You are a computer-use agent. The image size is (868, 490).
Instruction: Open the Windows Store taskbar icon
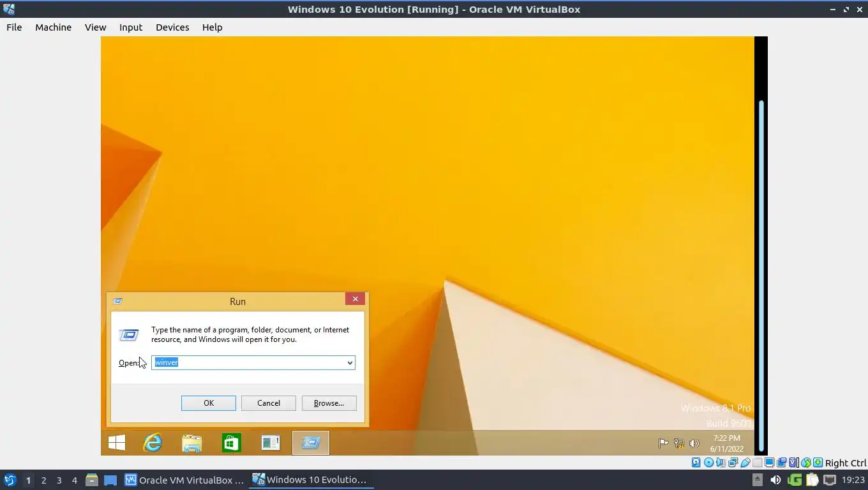231,443
